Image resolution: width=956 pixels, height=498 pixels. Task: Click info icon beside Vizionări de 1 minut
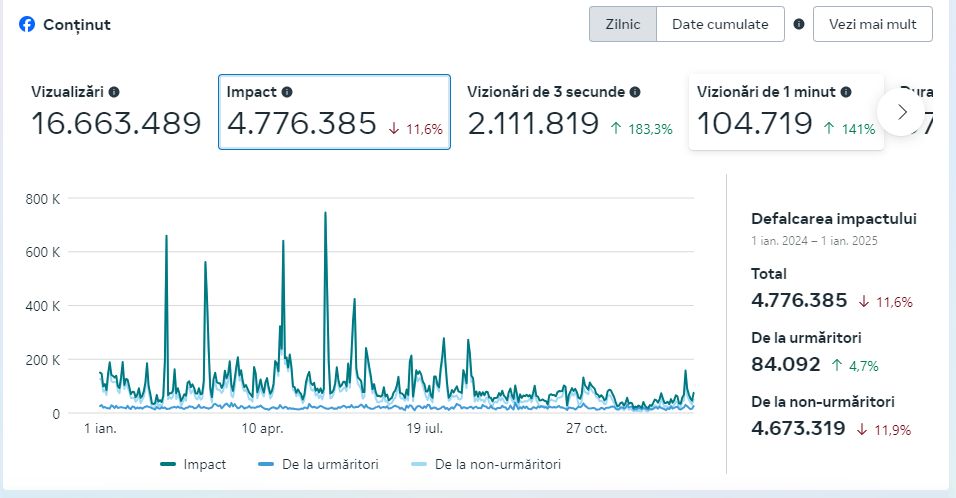846,92
